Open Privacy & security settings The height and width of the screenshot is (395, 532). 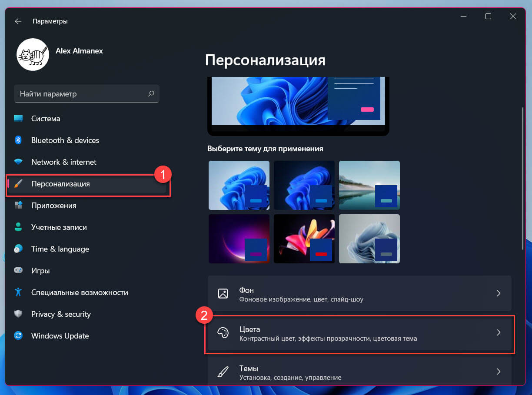click(x=87, y=314)
